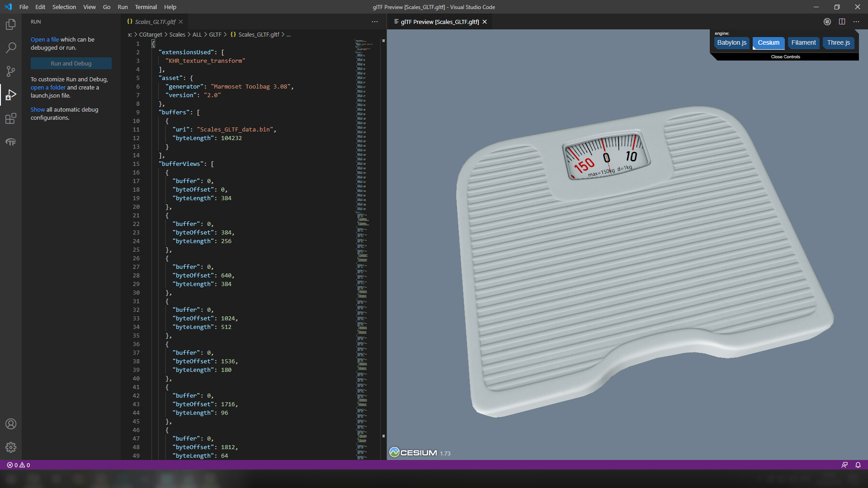This screenshot has width=868, height=488.
Task: Open More Actions for the preview group
Action: pos(856,22)
